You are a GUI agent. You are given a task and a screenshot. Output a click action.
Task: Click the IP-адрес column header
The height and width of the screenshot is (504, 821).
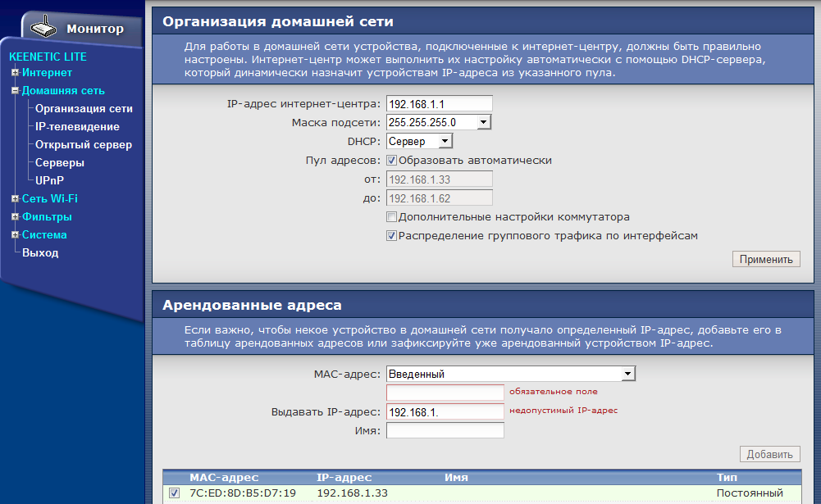[x=344, y=477]
